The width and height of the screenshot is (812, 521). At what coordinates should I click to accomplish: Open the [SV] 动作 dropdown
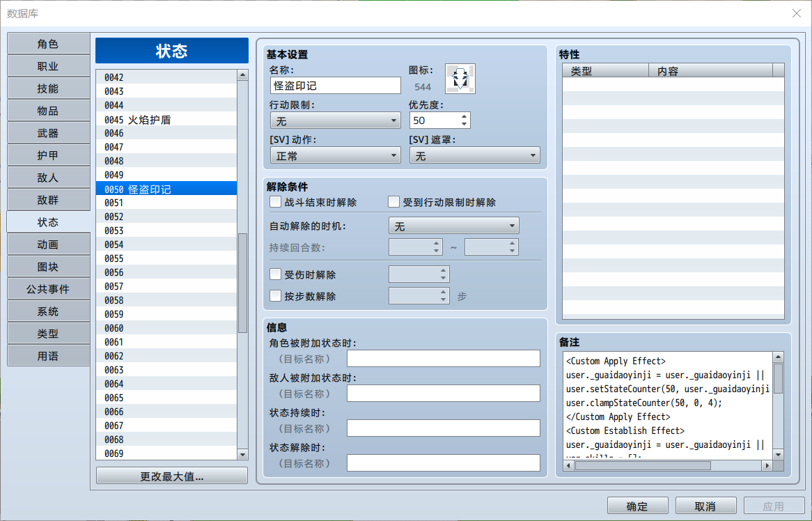click(x=335, y=155)
